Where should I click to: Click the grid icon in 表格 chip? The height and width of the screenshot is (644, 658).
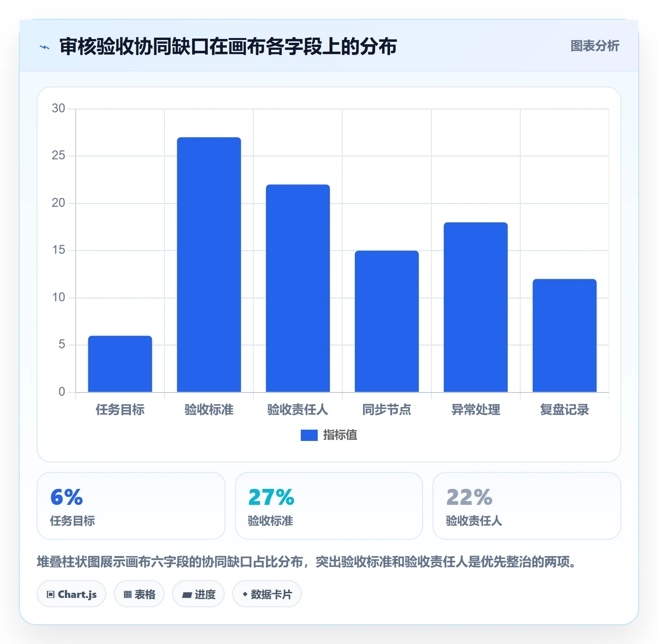click(x=127, y=595)
